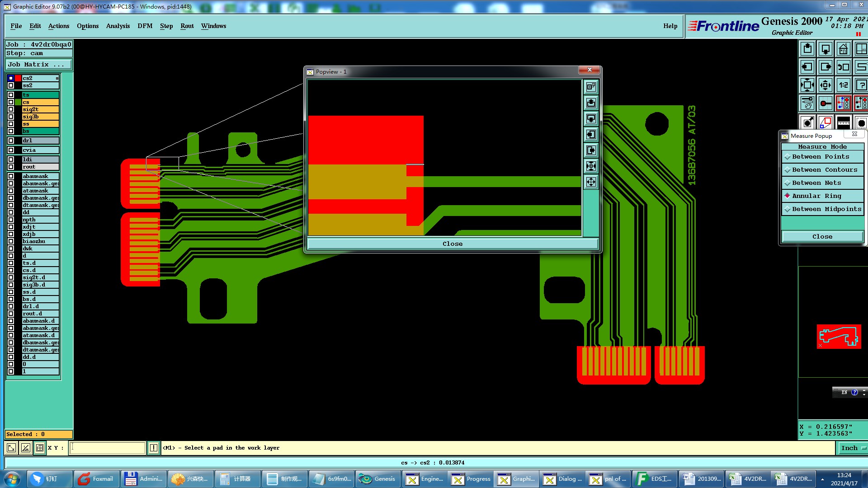Toggle display checkbox for drl layer
The height and width of the screenshot is (488, 868).
(x=11, y=141)
